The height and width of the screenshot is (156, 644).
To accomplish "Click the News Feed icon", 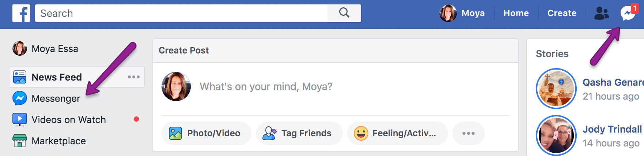I will pos(20,77).
